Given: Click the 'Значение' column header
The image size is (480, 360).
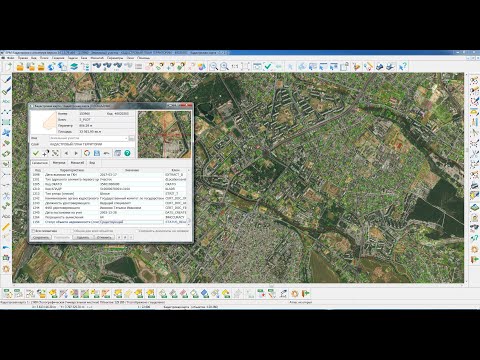Looking at the screenshot, I should [132, 170].
